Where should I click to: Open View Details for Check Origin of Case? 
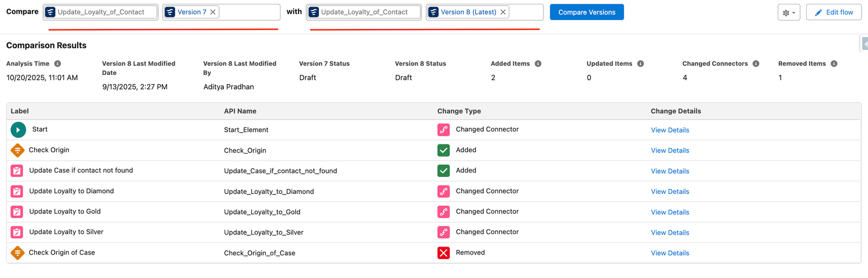669,253
